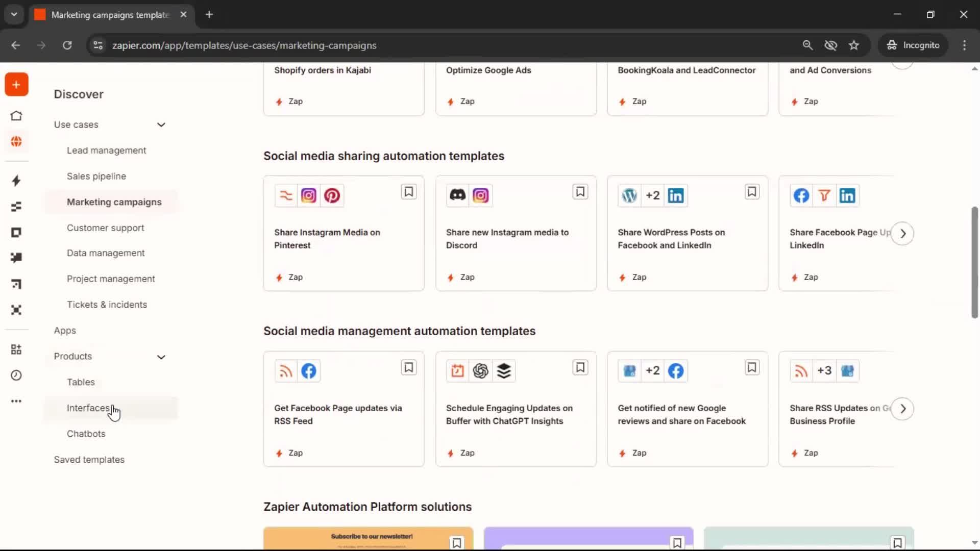980x551 pixels.
Task: Open Tickets & incidents use case
Action: tap(107, 305)
